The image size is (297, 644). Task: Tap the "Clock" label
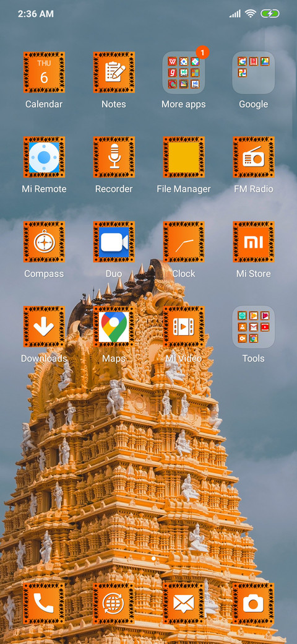183,274
